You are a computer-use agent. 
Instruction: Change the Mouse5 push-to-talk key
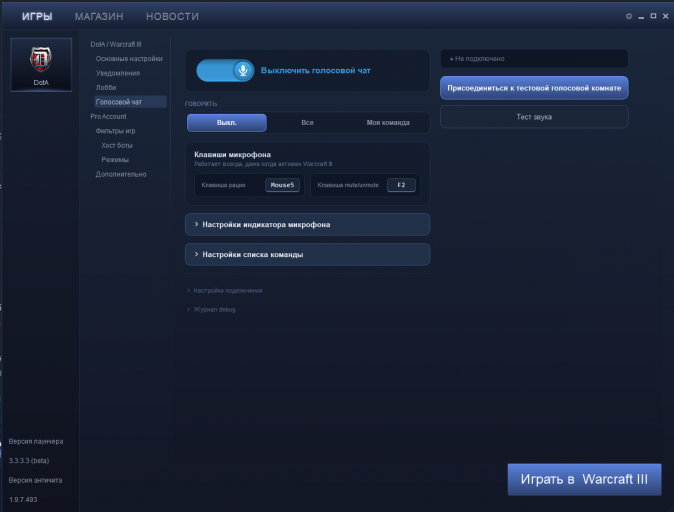tap(282, 185)
